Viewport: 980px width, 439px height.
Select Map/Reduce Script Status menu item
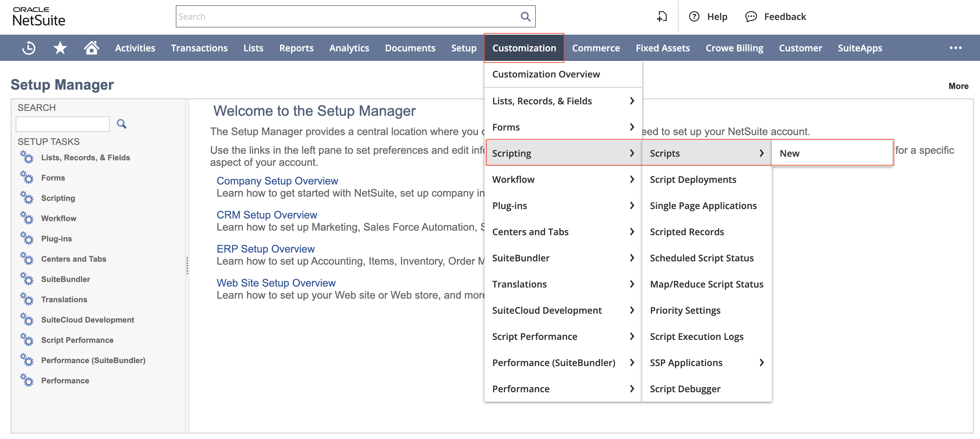706,284
